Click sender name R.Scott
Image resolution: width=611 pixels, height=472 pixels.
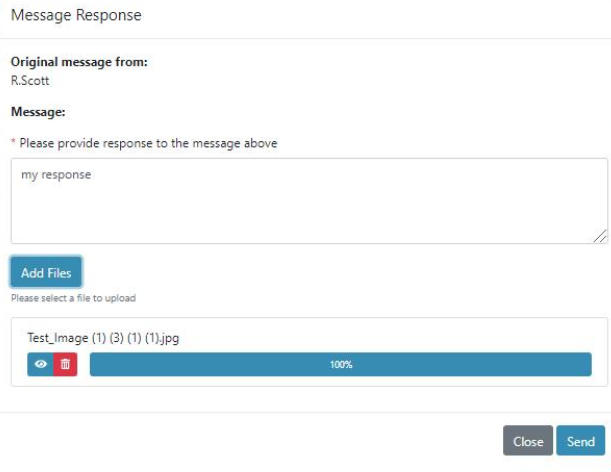[x=30, y=81]
